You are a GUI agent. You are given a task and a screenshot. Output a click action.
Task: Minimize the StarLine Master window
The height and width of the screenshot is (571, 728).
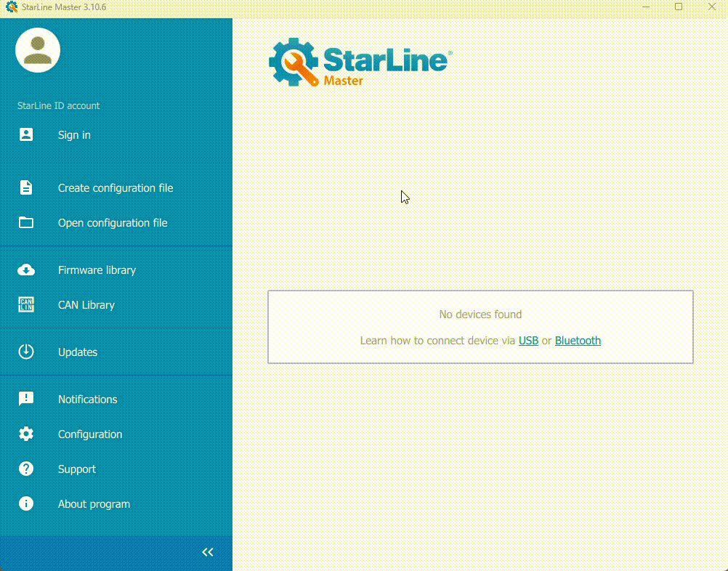click(646, 7)
